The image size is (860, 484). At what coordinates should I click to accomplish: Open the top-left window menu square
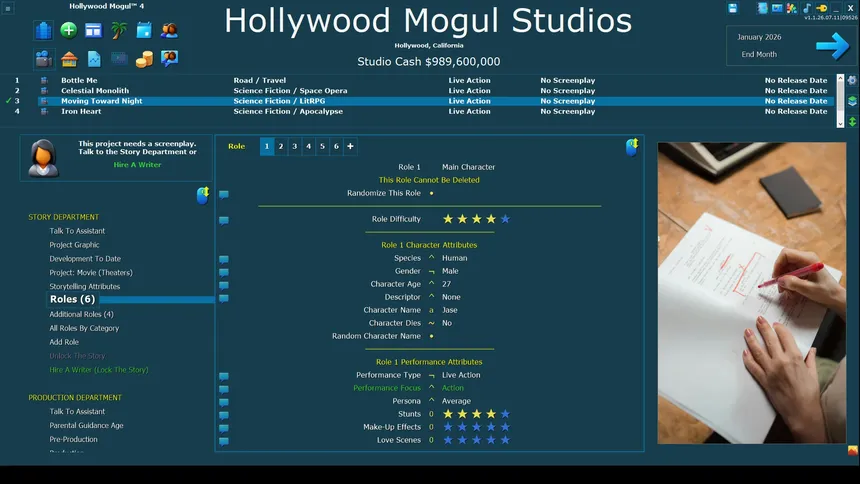pos(8,8)
